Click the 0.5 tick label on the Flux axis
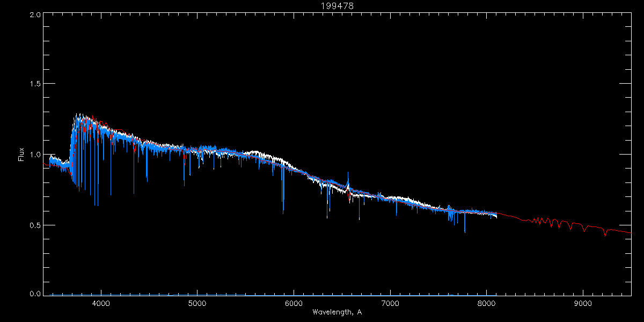 tap(34, 225)
